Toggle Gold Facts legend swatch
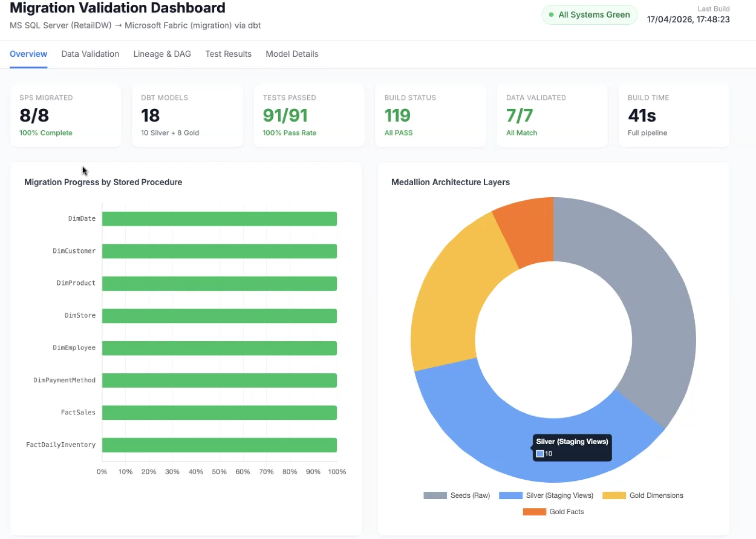 pyautogui.click(x=534, y=512)
